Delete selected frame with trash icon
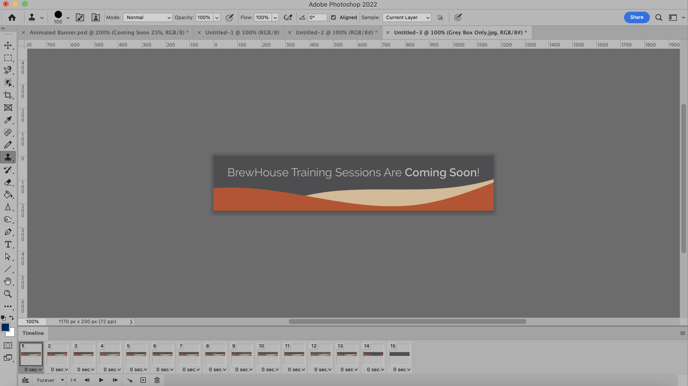The height and width of the screenshot is (386, 688). pos(157,380)
